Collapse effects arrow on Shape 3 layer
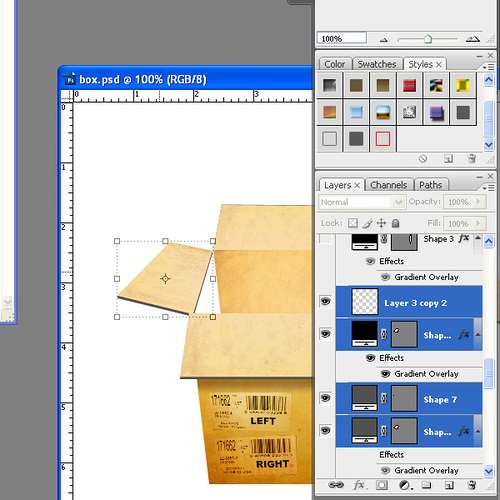This screenshot has width=500, height=500. click(477, 238)
